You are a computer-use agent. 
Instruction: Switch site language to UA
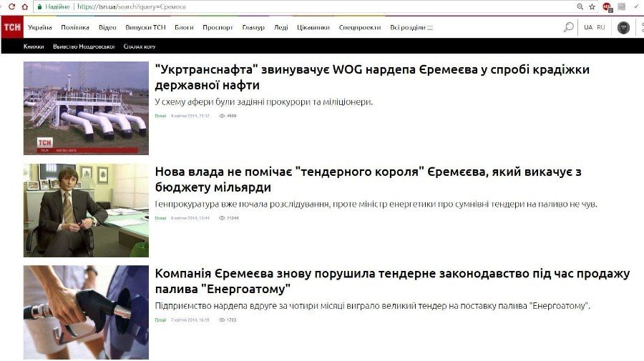coord(587,27)
